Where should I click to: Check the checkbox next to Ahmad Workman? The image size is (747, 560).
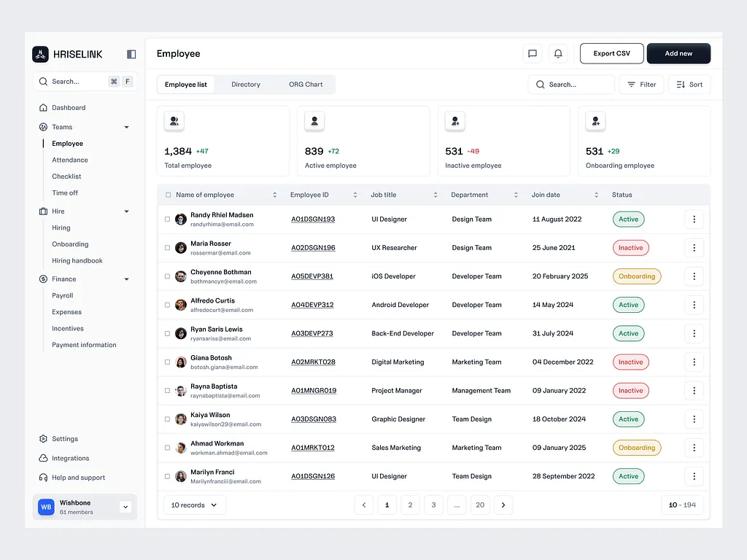[166, 448]
